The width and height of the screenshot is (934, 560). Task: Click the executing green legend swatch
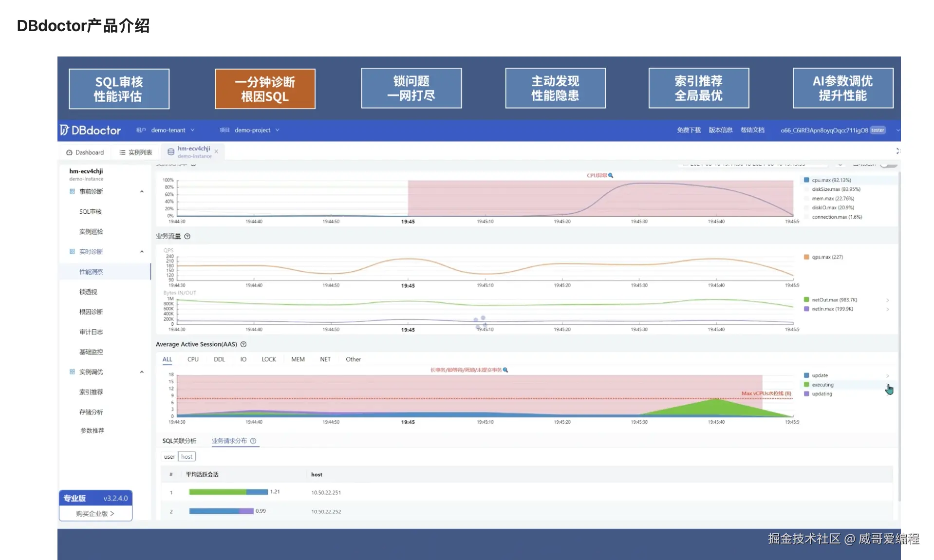point(806,385)
